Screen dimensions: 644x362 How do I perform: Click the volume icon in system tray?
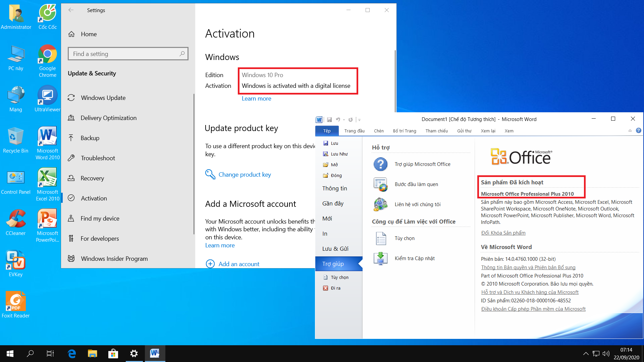[x=606, y=353]
